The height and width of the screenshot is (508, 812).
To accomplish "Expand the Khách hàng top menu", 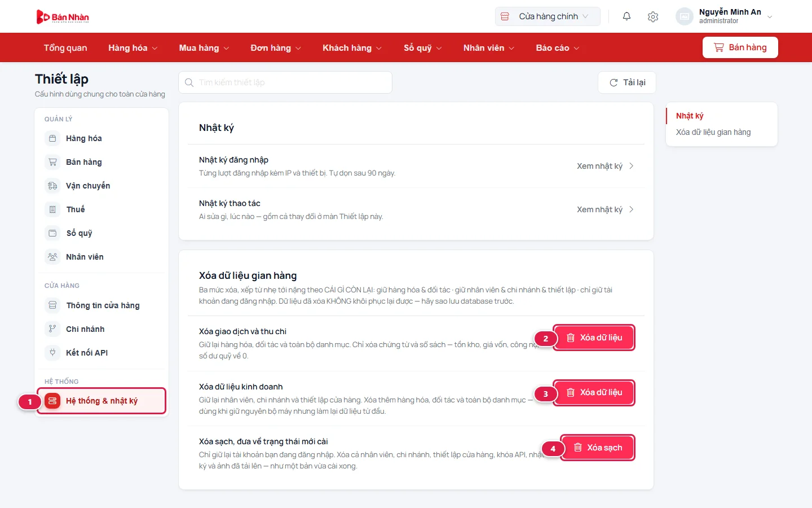I will pos(352,48).
